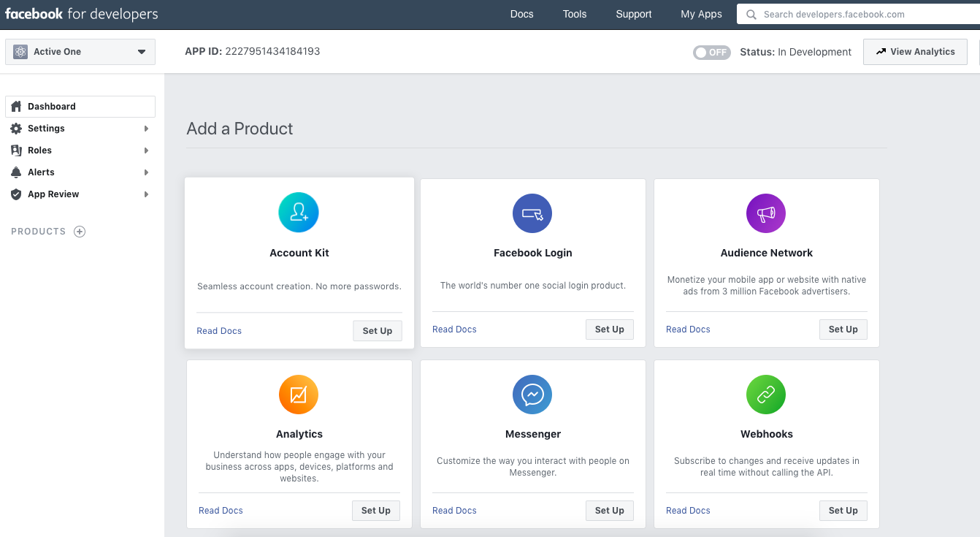Toggle the app status OFF switch
The width and height of the screenshot is (980, 537).
point(712,53)
